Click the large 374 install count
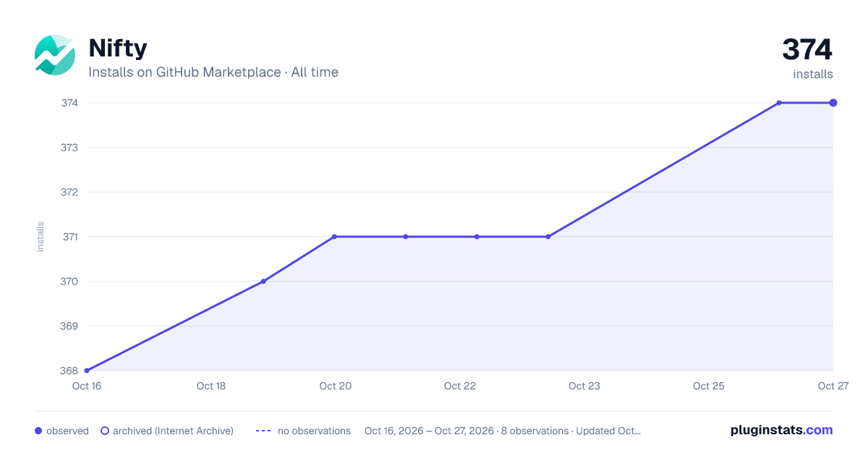This screenshot has width=868, height=456. tap(807, 49)
